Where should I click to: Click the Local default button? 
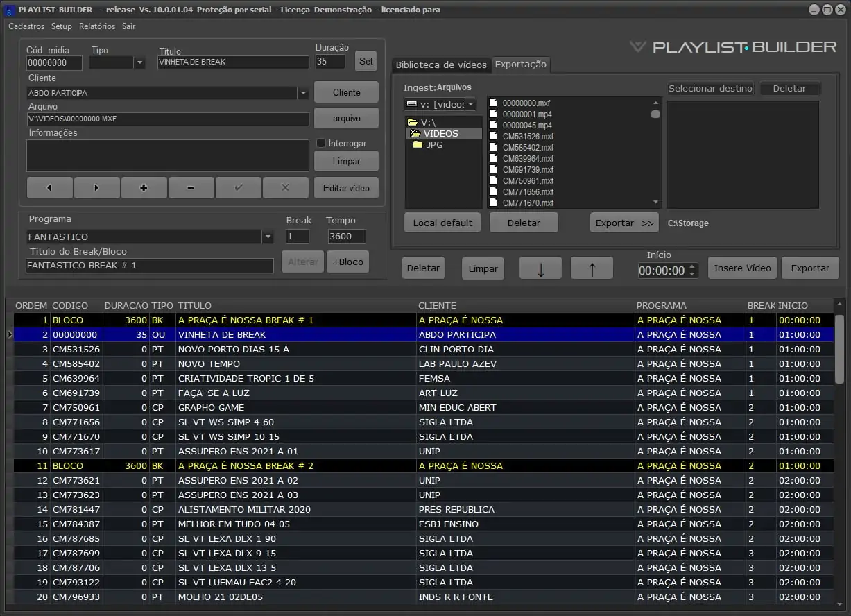point(442,223)
